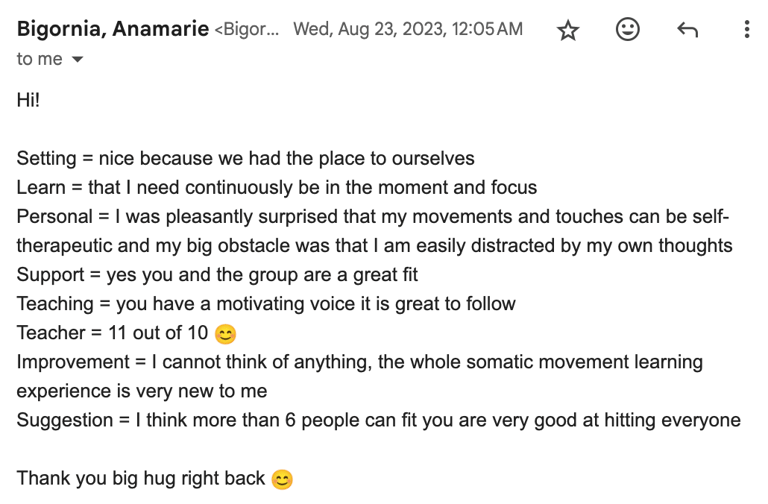768x504 pixels.
Task: Reply using the arrow icon
Action: 687,30
